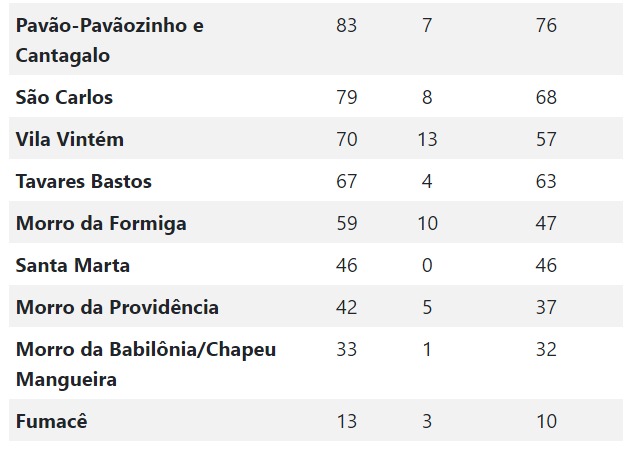Click the 0 in Santa Marta row

pyautogui.click(x=427, y=266)
